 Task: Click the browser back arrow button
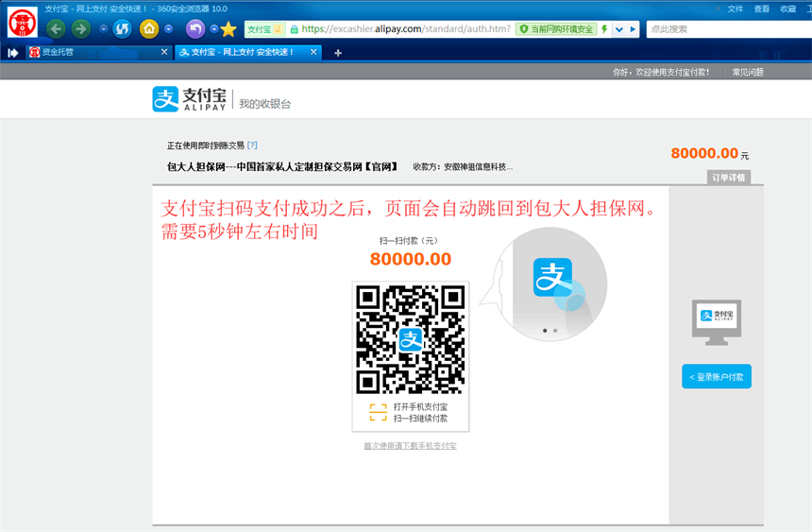[57, 28]
